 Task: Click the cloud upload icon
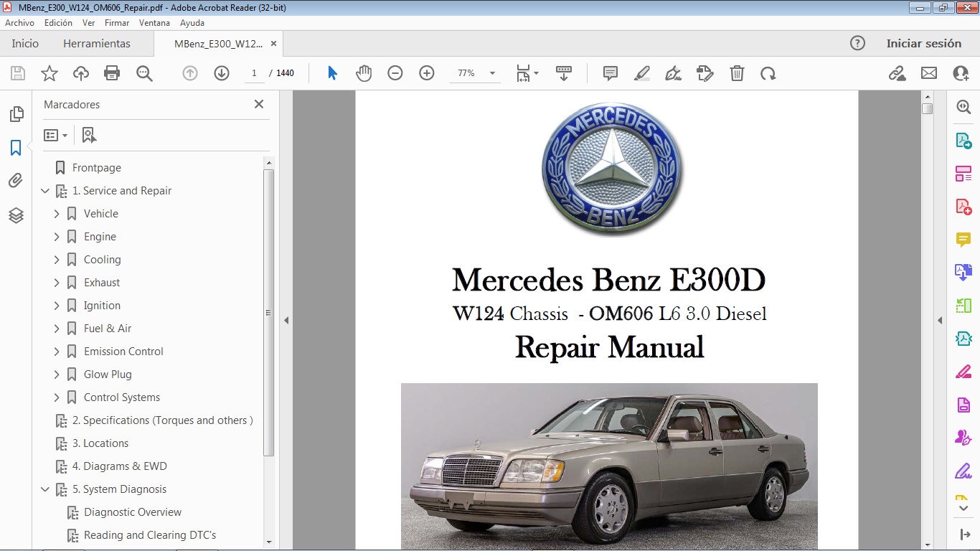[x=81, y=73]
